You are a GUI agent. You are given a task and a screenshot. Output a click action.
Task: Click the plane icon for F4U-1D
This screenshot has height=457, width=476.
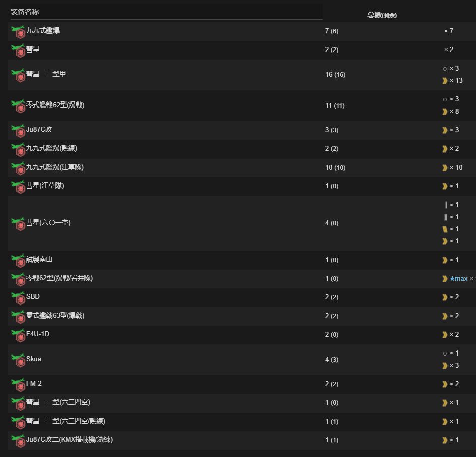coord(18,335)
